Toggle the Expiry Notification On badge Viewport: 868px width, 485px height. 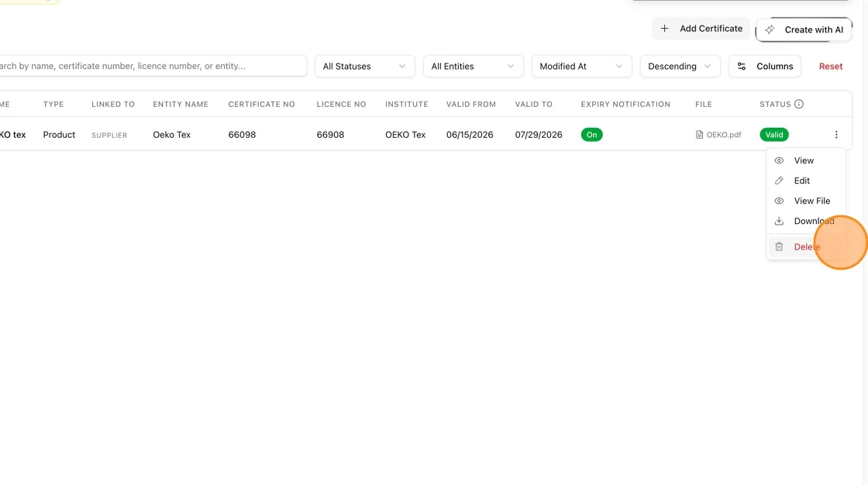(592, 135)
